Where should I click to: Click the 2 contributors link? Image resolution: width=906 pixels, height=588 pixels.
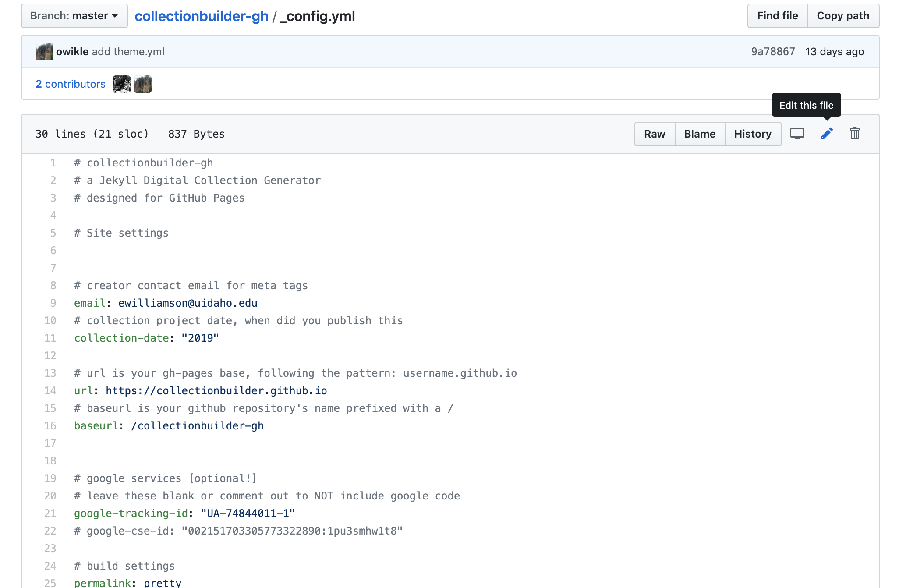(x=71, y=84)
